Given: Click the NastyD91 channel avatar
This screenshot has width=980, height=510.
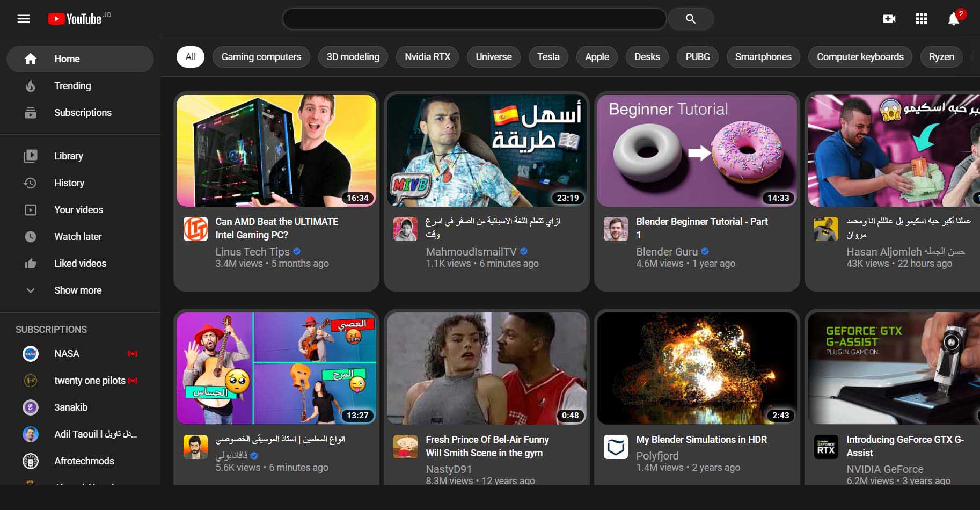Looking at the screenshot, I should click(x=405, y=447).
